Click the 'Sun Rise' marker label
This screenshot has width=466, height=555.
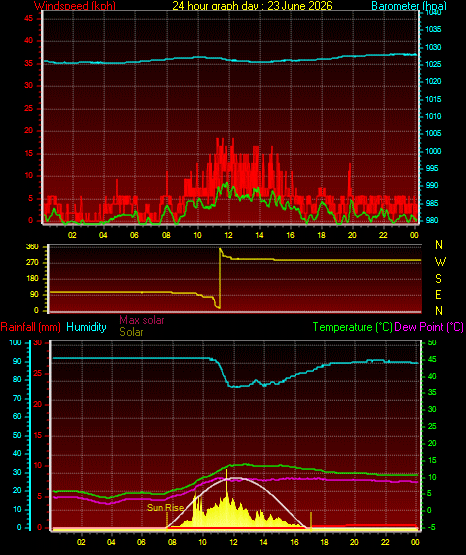(165, 508)
